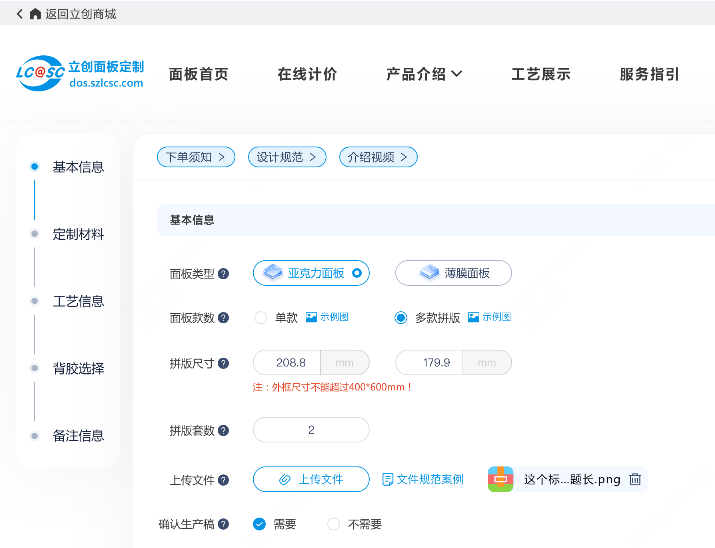Choose 不需要 for 确认生产稿
715x548 pixels.
334,524
